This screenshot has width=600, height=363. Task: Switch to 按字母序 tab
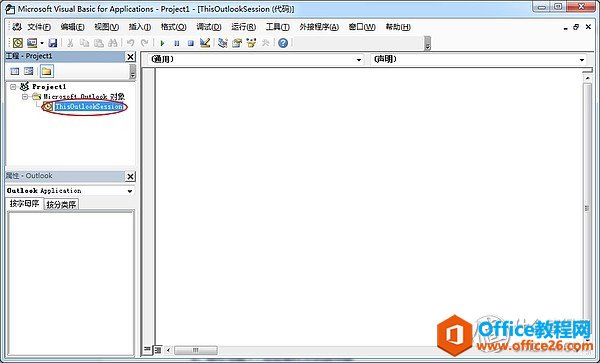click(x=24, y=203)
